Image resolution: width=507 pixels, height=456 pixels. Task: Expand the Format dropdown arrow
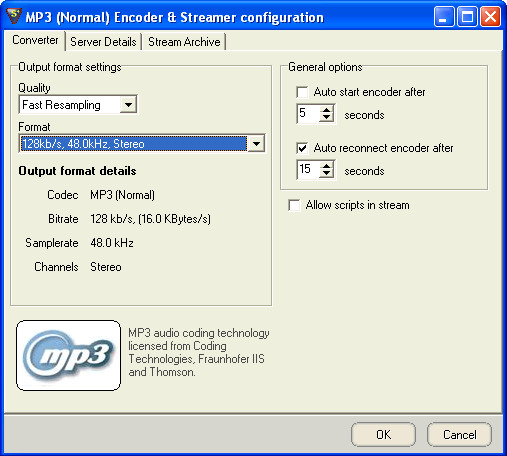pyautogui.click(x=256, y=144)
